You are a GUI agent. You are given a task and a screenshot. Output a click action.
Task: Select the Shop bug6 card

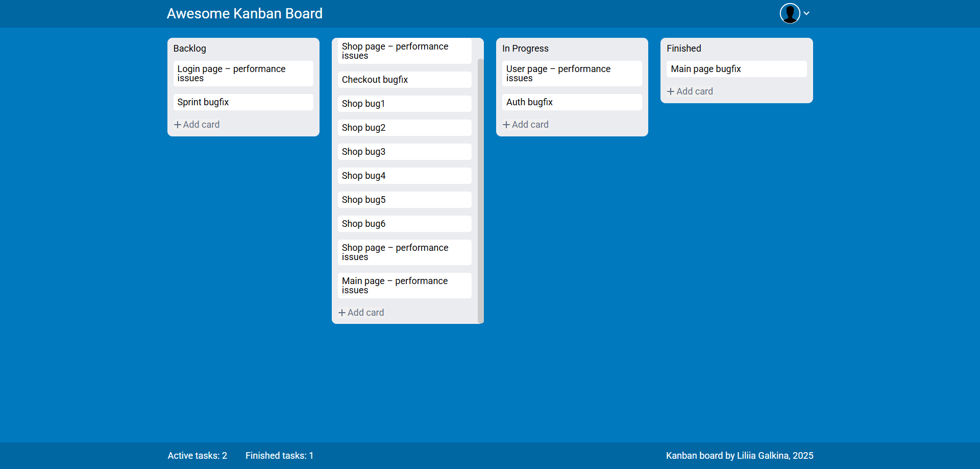[404, 224]
